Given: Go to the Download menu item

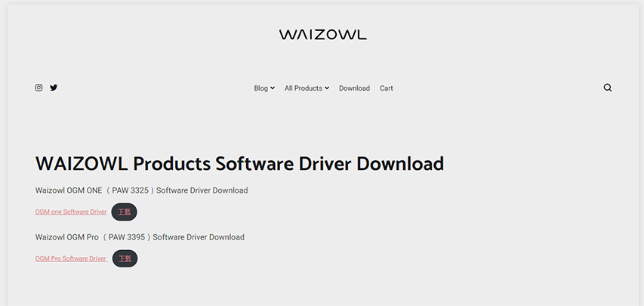Looking at the screenshot, I should pyautogui.click(x=354, y=88).
